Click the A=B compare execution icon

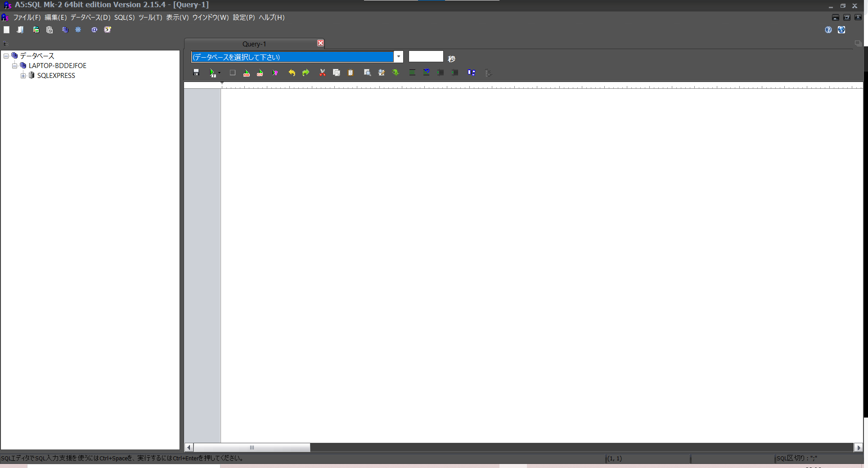click(x=247, y=73)
